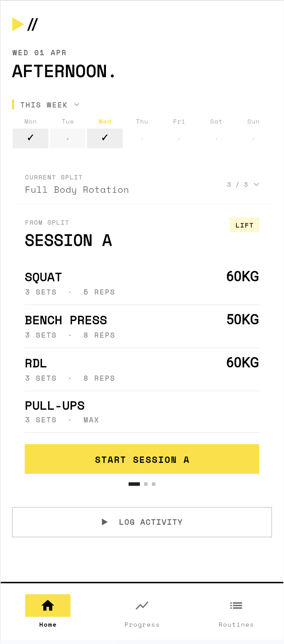Viewport: 284px width, 644px height.
Task: Toggle Monday's workout checkmark
Action: [x=30, y=138]
